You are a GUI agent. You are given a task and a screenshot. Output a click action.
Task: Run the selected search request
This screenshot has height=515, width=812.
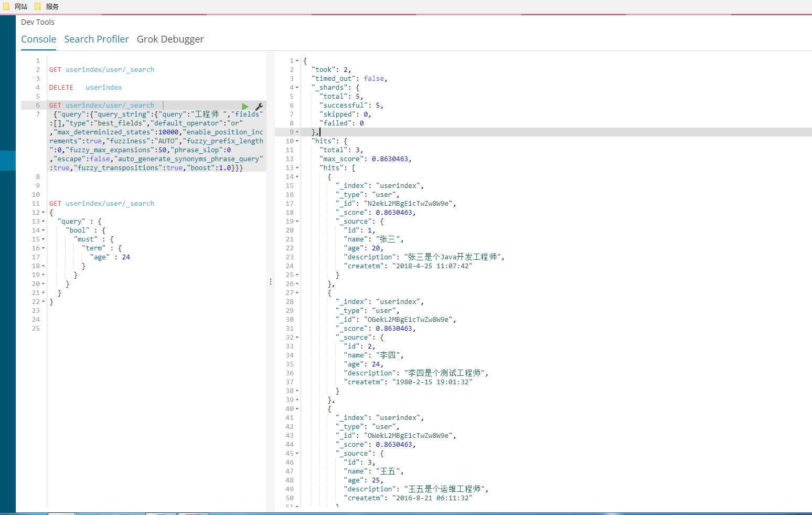click(245, 106)
